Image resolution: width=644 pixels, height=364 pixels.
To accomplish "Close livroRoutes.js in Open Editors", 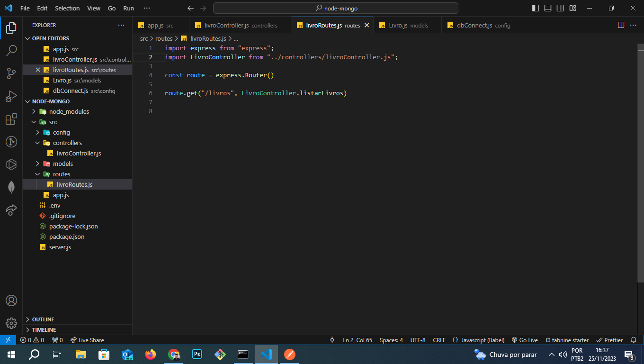I will coord(38,70).
